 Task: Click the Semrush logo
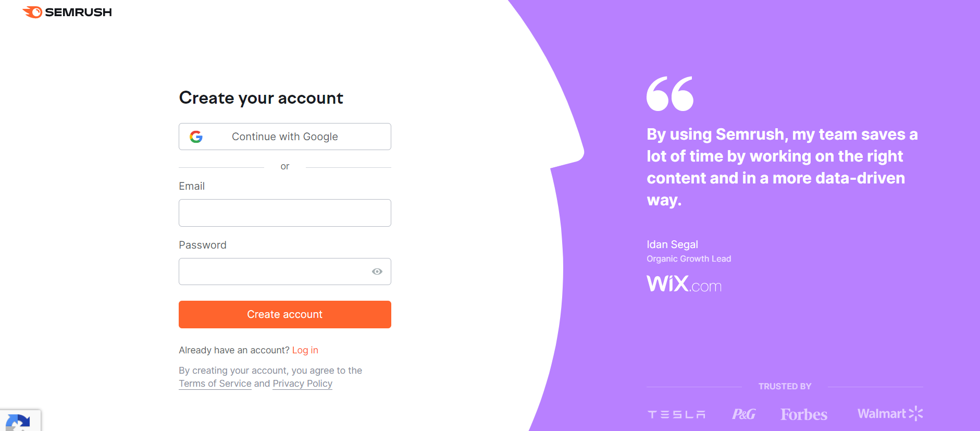click(x=67, y=12)
